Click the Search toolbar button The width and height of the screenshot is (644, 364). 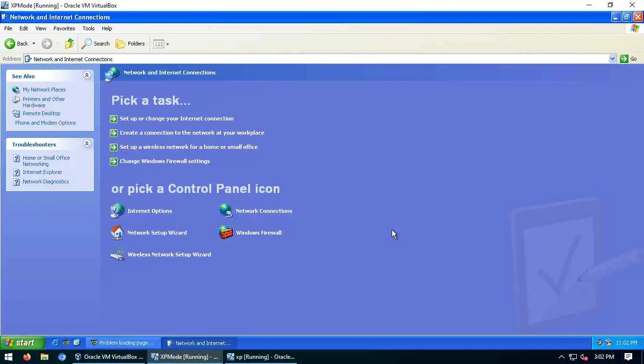(x=96, y=44)
